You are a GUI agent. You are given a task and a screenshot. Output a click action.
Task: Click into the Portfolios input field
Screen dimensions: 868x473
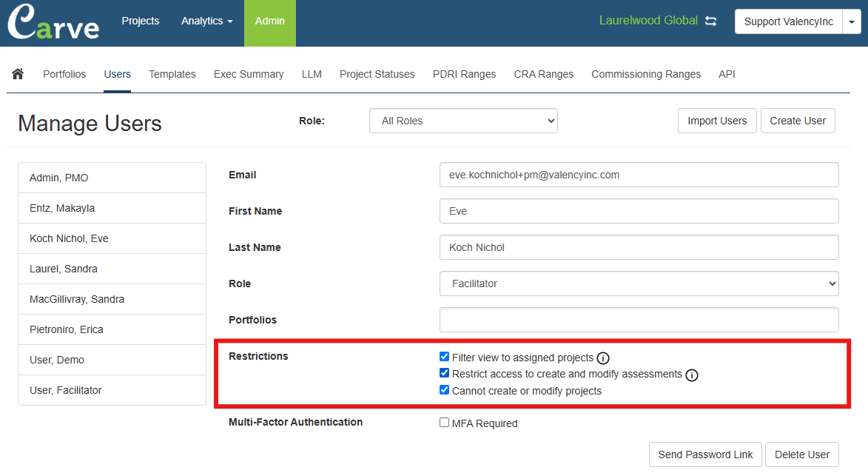point(639,320)
